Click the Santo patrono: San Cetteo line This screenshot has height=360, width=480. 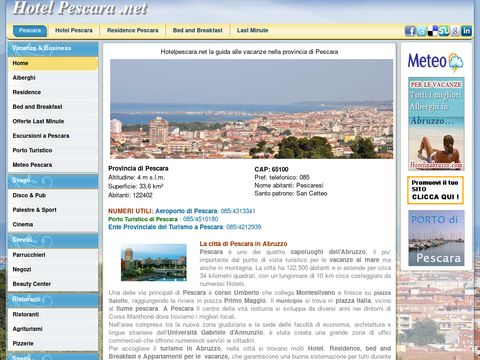pyautogui.click(x=291, y=193)
